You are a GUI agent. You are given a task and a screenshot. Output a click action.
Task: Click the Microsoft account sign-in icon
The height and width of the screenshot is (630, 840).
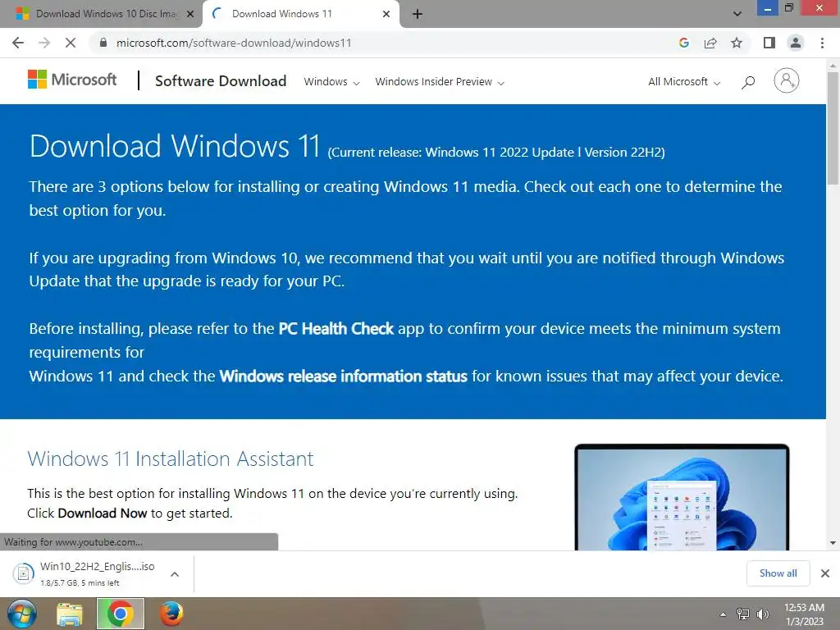tap(787, 80)
